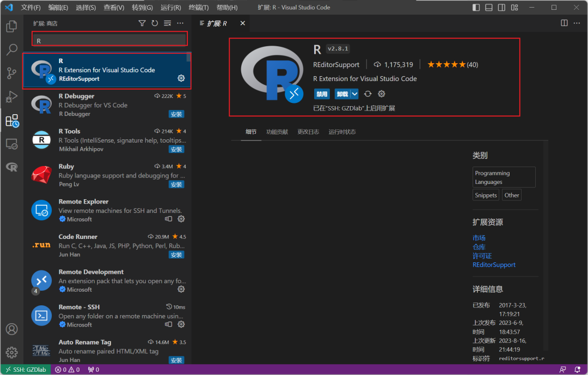Open manage gear for Remote - SSH extension
The image size is (588, 375).
(x=181, y=324)
